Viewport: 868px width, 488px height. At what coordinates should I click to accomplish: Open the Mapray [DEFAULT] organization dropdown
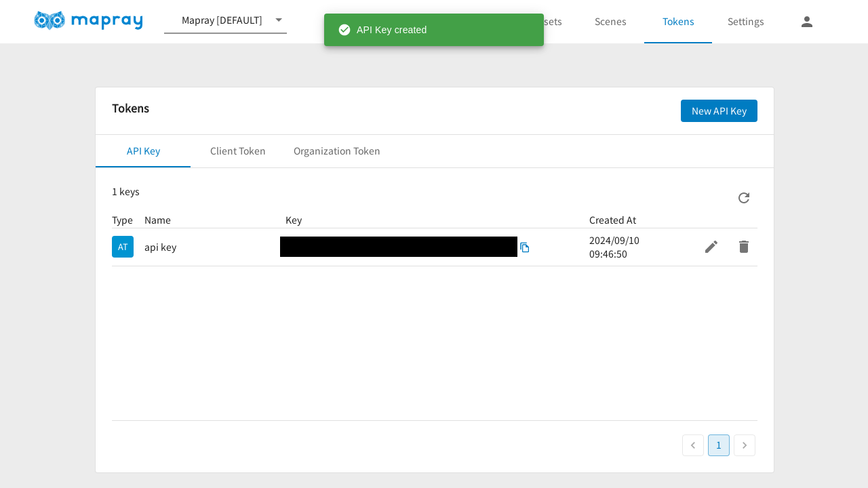point(222,20)
